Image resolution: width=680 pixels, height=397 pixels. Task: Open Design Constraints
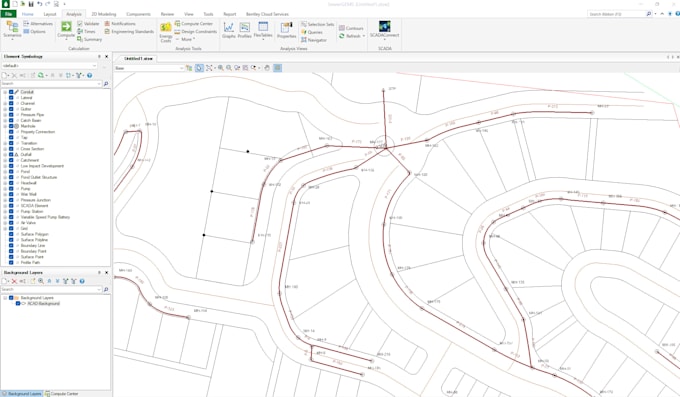point(196,31)
